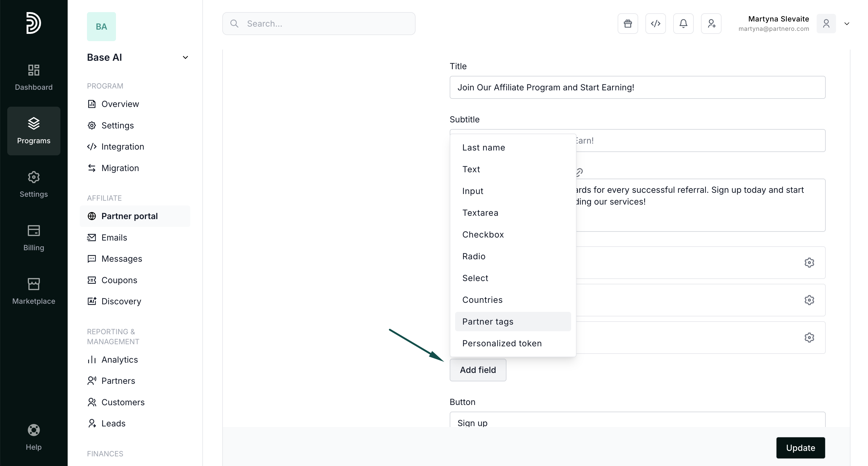Screen dimensions: 868x466
Task: Click the add user icon in header
Action: point(711,24)
